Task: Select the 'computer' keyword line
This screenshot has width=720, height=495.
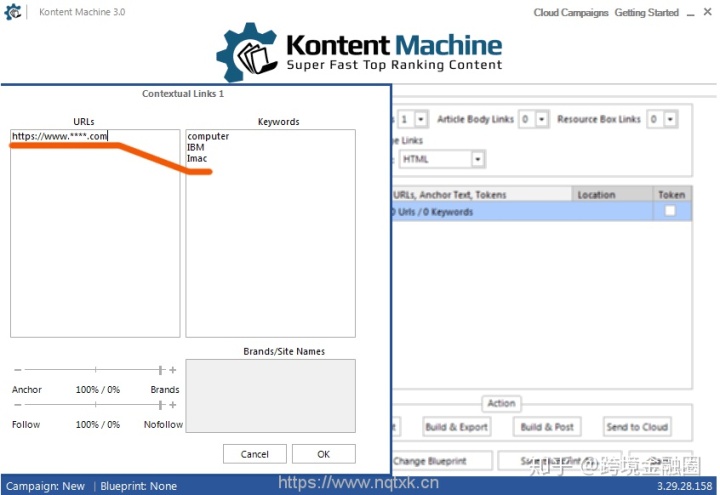Action: [x=208, y=136]
